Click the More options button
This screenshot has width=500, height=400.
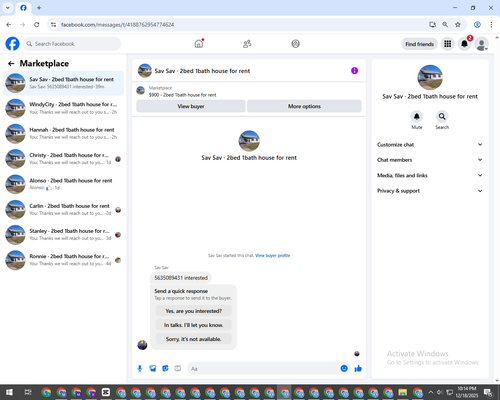[x=304, y=106]
